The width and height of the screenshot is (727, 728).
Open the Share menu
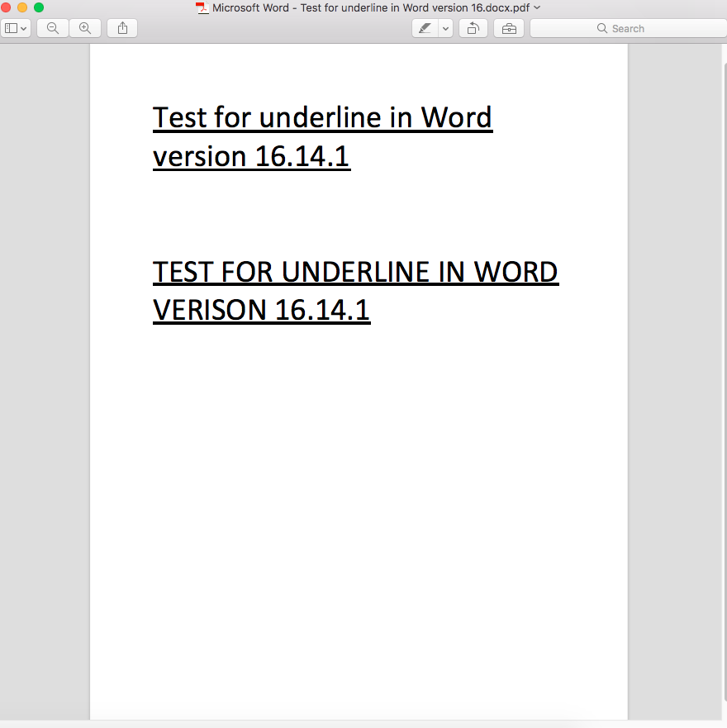tap(122, 28)
